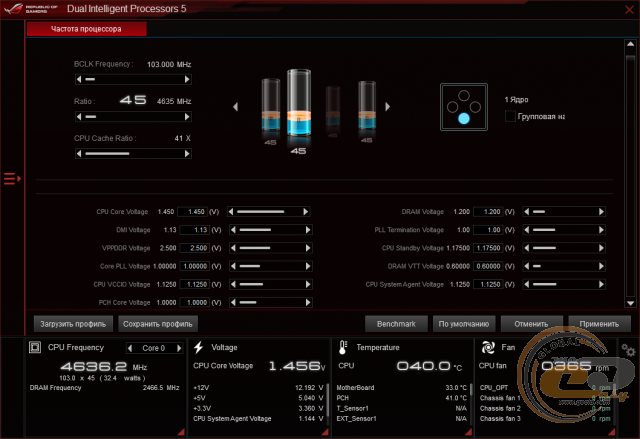
Task: Expand Temperature panel corner triangle
Action: point(469,432)
